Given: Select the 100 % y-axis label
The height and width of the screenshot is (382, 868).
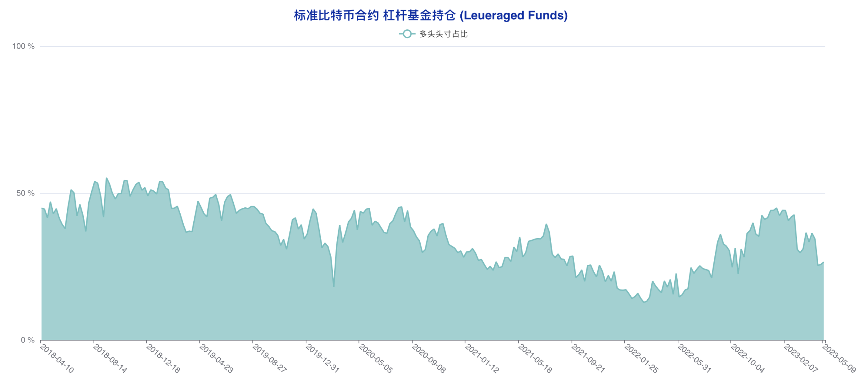Looking at the screenshot, I should (x=23, y=46).
